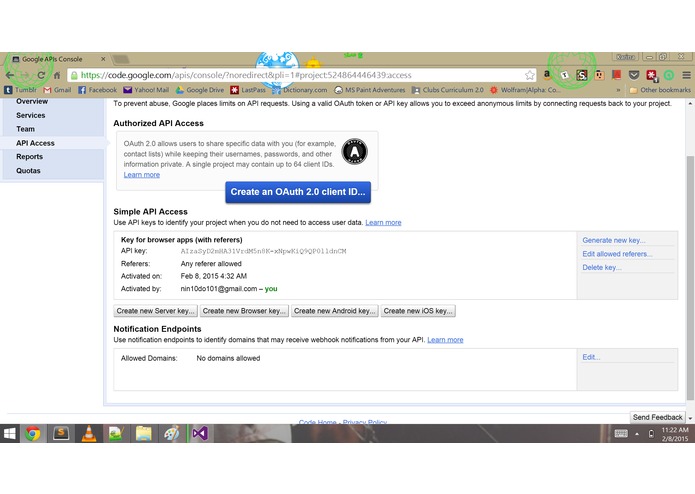The image size is (695, 494).
Task: Open Learn more beside Simple API Access text
Action: coord(383,222)
